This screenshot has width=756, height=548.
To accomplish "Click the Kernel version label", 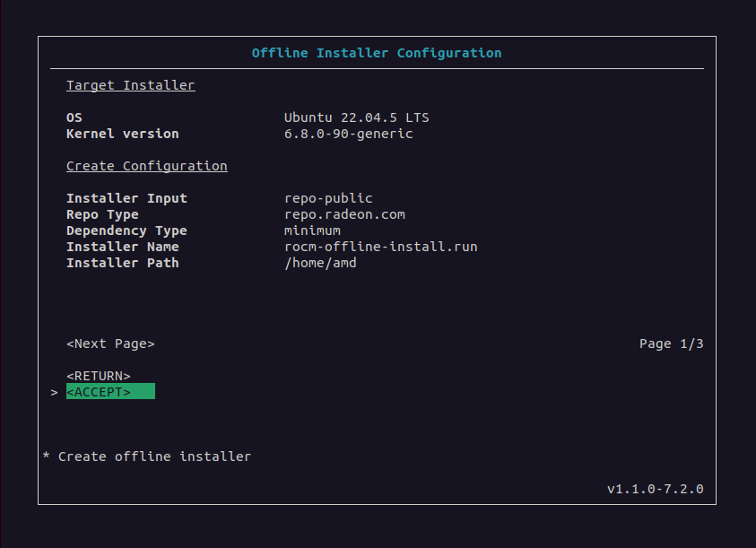I will (x=122, y=134).
